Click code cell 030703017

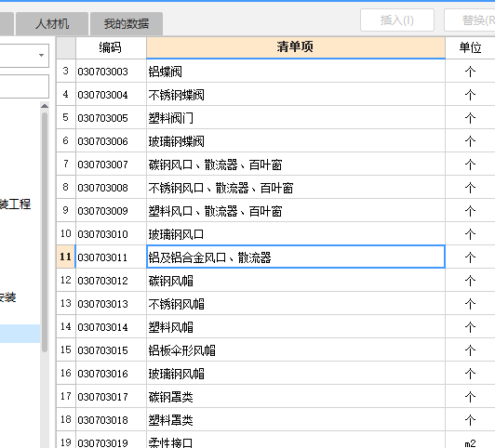(x=111, y=397)
